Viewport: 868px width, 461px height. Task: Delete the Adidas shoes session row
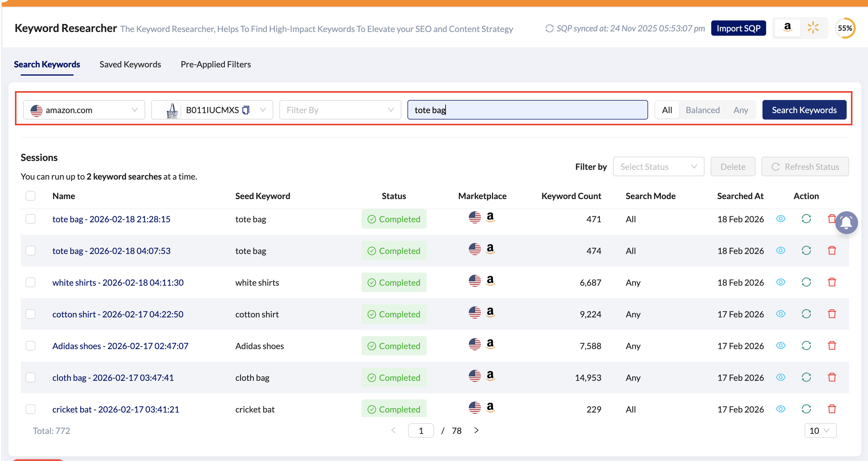(x=832, y=345)
